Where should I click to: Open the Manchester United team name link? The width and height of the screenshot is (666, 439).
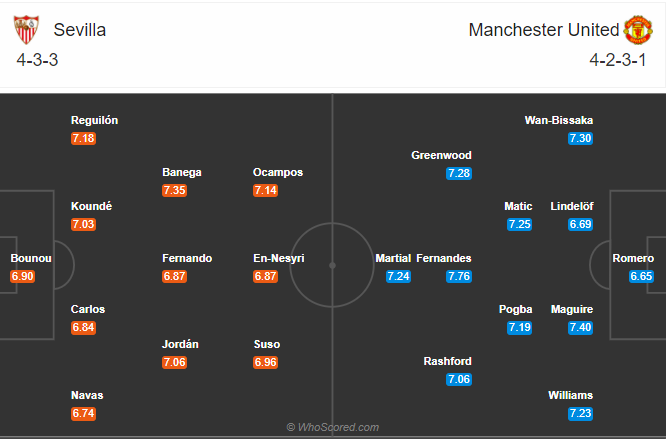coord(544,30)
